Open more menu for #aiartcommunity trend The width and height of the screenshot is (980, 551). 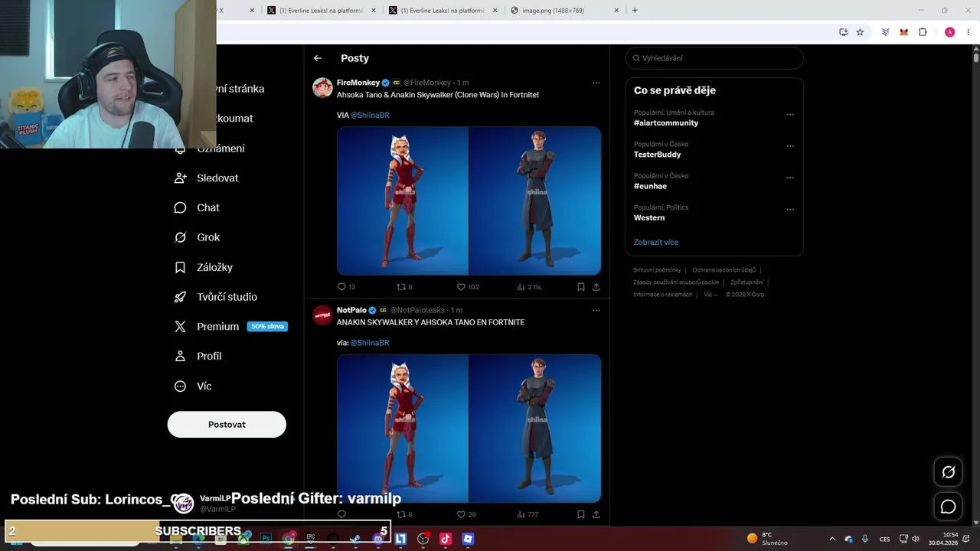point(790,115)
